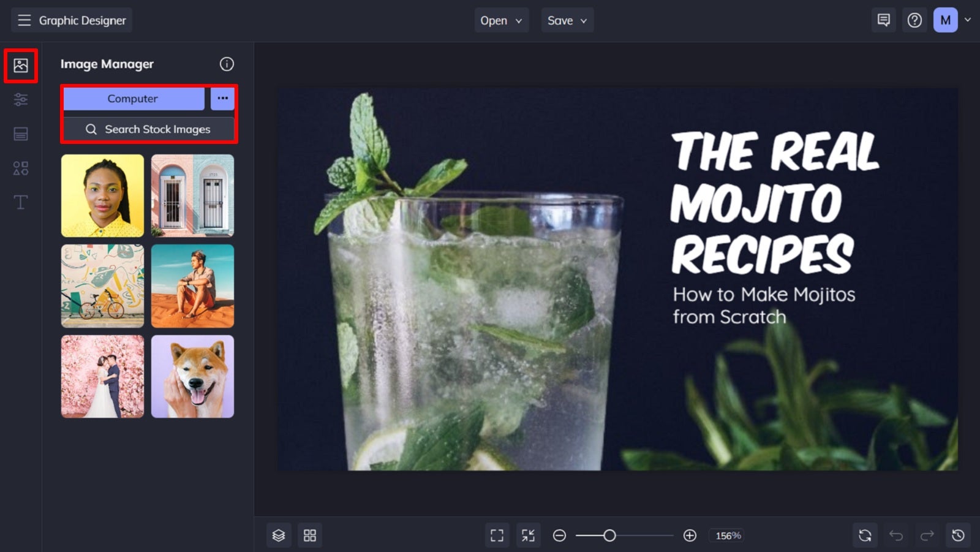The image size is (980, 552).
Task: Select the Adjustments tool in the sidebar
Action: [x=20, y=99]
